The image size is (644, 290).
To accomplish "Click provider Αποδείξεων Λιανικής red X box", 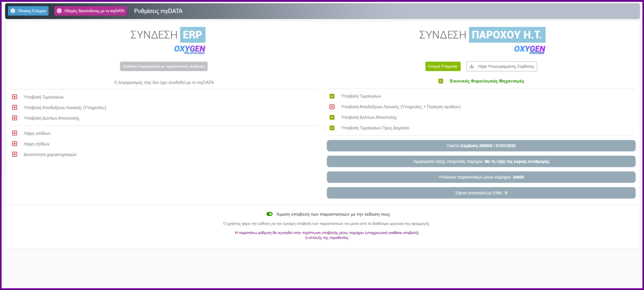I will pyautogui.click(x=332, y=107).
